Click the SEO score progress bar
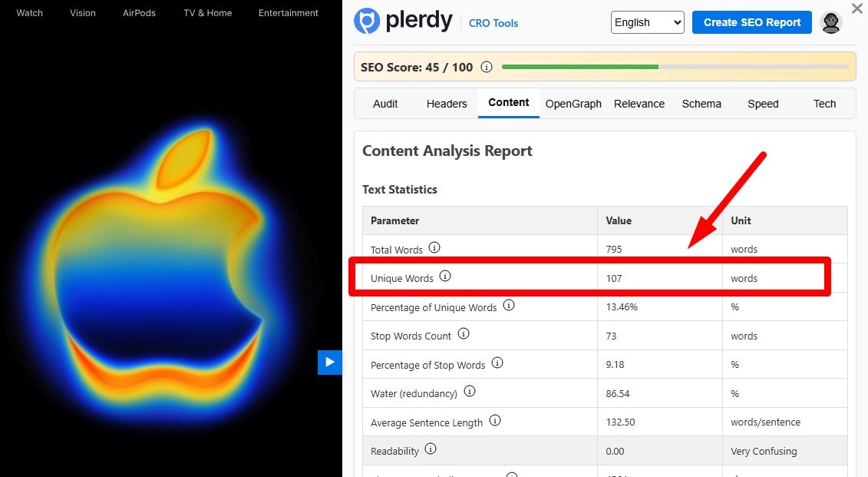The width and height of the screenshot is (868, 477). [675, 67]
